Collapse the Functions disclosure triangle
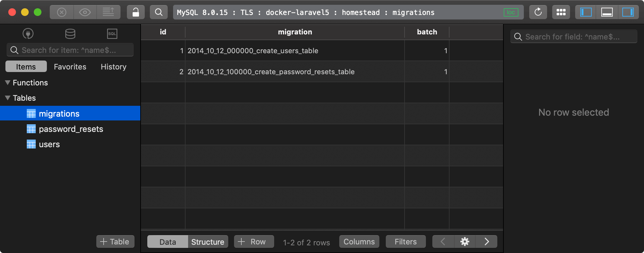This screenshot has height=253, width=644. (x=8, y=83)
